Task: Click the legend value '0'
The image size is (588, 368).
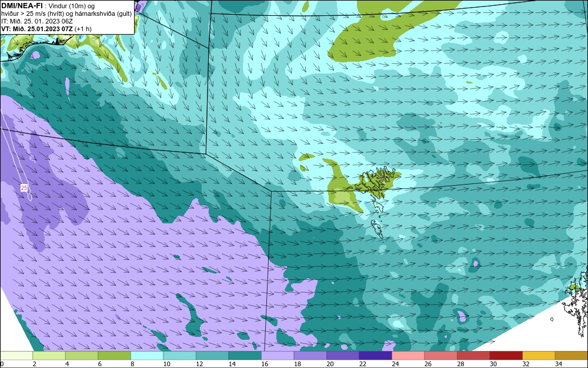Action: coord(2,364)
